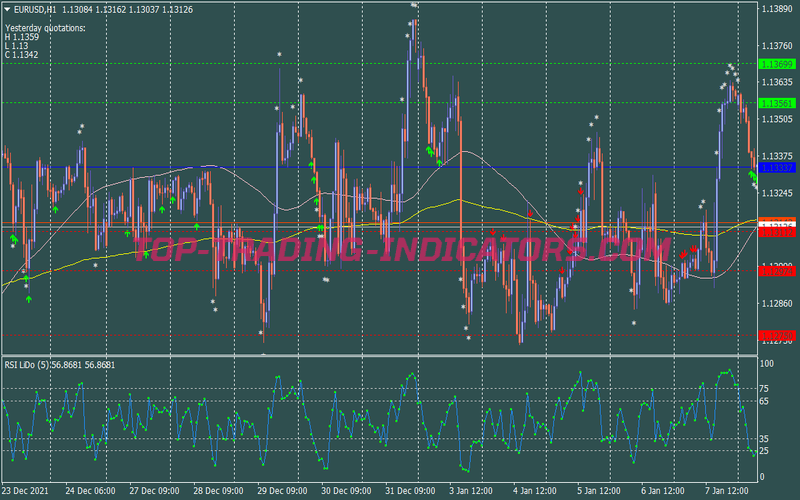Image resolution: width=800 pixels, height=500 pixels.
Task: Click the divider between chart and RSI panel
Action: [x=380, y=355]
